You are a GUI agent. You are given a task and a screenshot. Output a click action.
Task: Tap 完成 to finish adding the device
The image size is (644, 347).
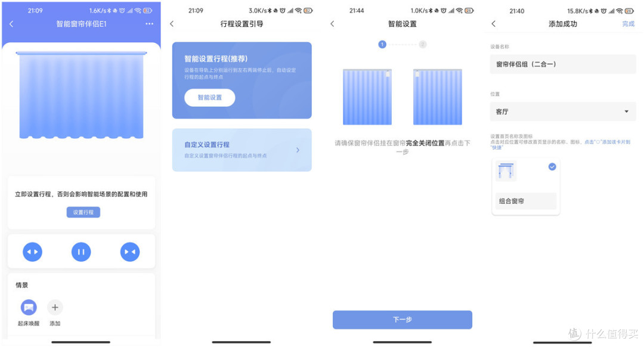(x=628, y=24)
